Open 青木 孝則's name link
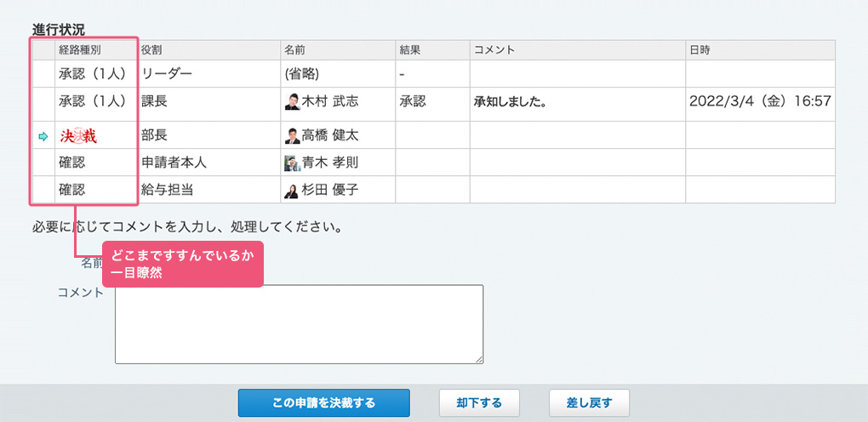 [330, 163]
